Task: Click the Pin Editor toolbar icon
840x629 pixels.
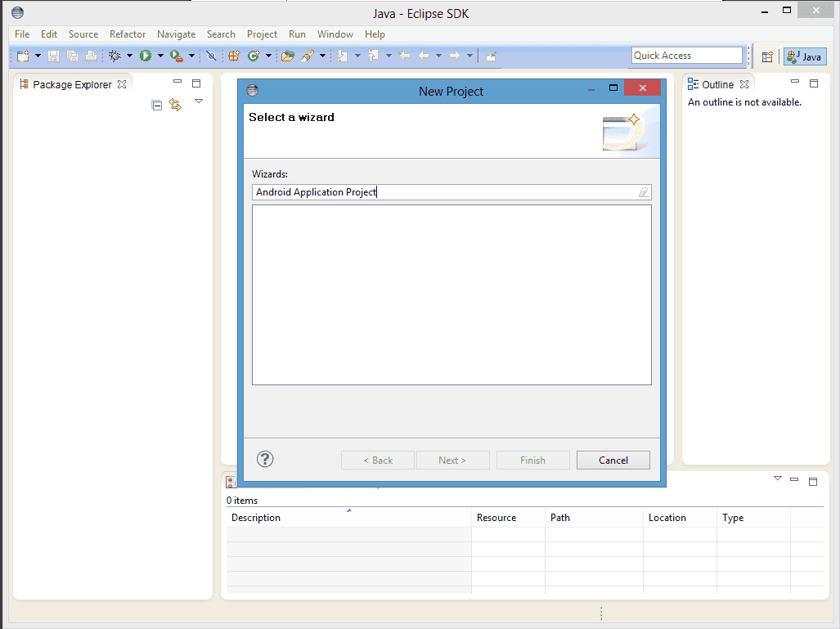Action: click(x=491, y=56)
